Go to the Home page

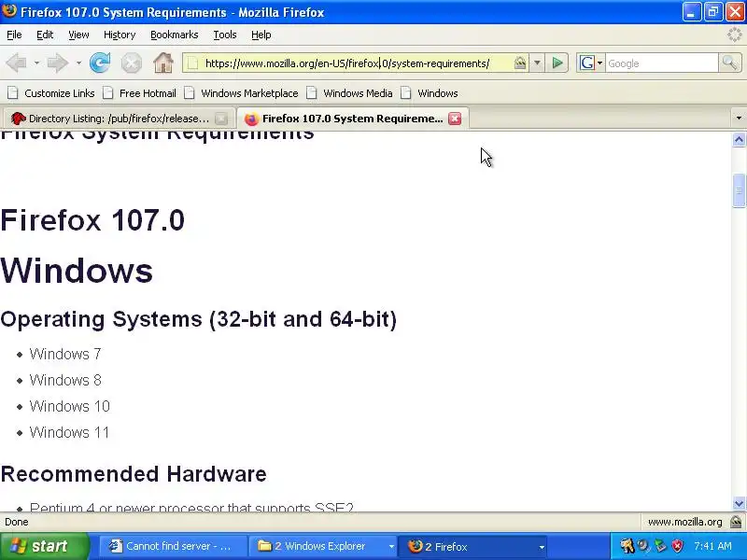point(163,63)
